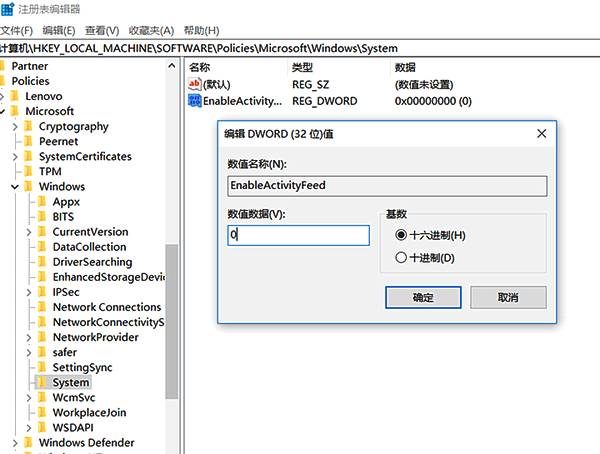Click the NetworkConnectivityS folder icon

click(42, 322)
